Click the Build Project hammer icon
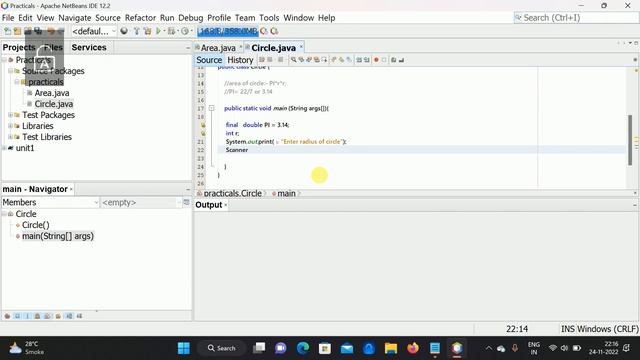 (x=137, y=31)
